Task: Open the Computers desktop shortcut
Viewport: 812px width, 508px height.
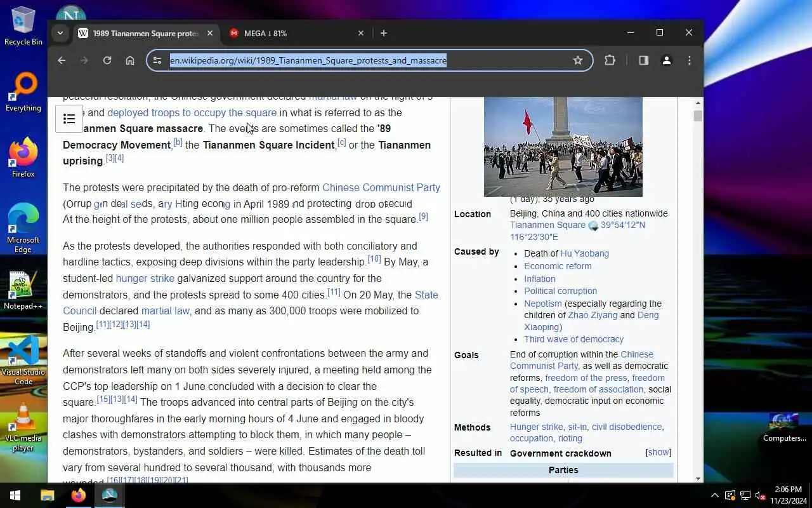Action: click(x=784, y=427)
